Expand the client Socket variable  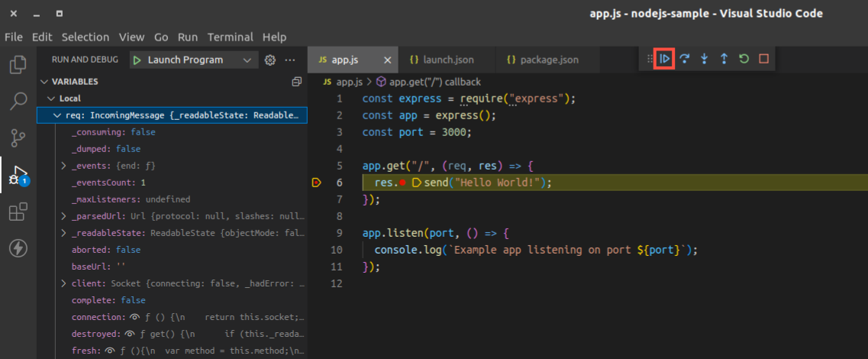(x=63, y=283)
